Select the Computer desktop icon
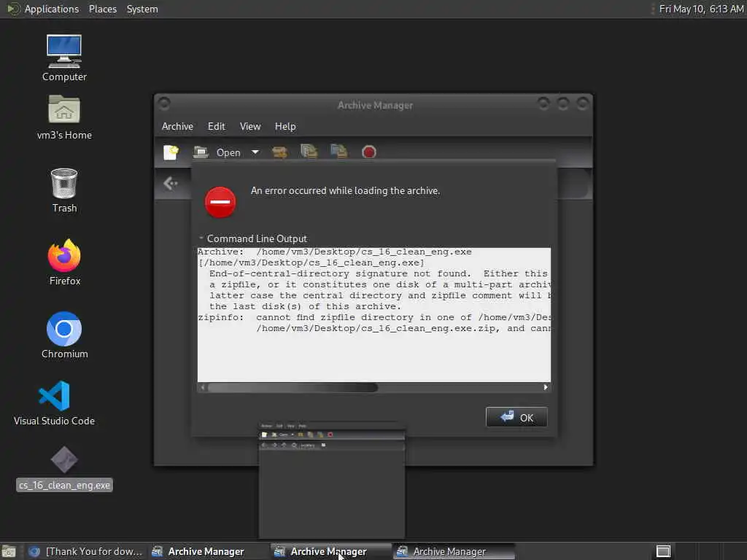This screenshot has height=560, width=747. [64, 58]
